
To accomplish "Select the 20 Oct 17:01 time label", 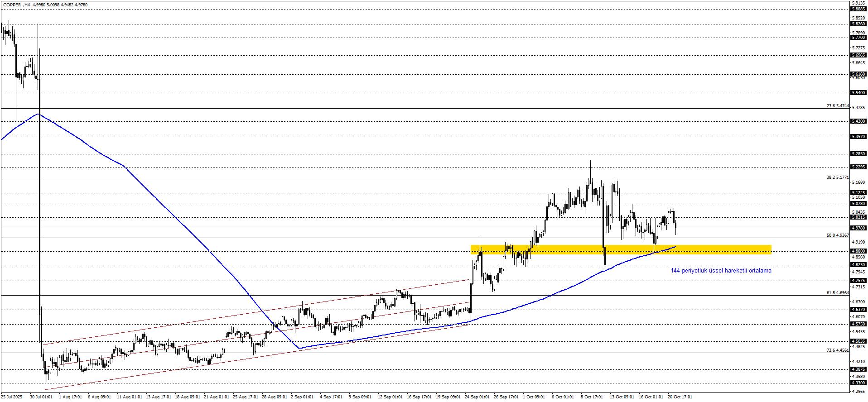I will coord(680,397).
